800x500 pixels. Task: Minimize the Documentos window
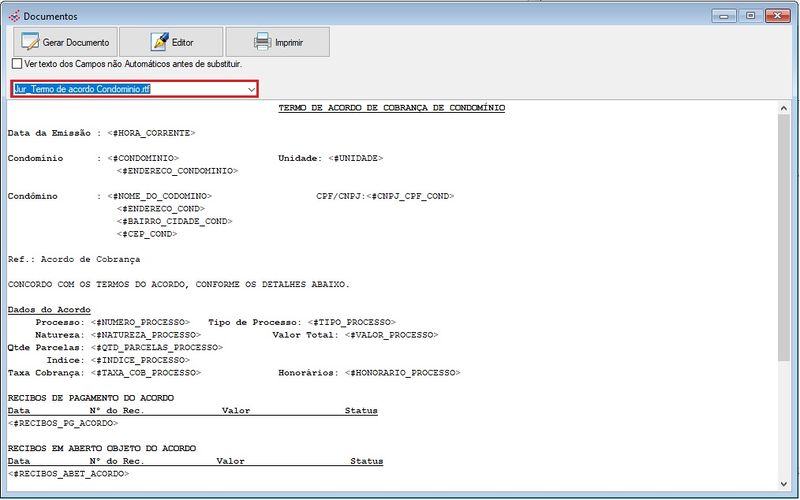pyautogui.click(x=725, y=15)
